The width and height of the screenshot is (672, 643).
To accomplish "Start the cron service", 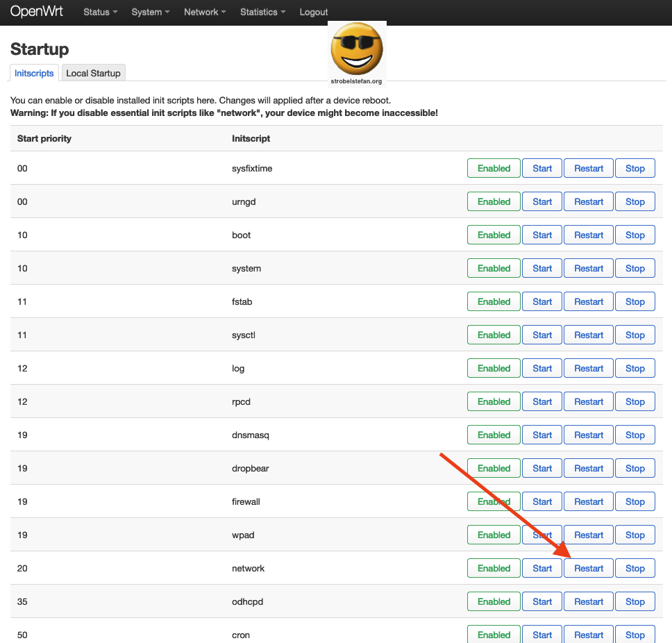I will click(x=542, y=634).
